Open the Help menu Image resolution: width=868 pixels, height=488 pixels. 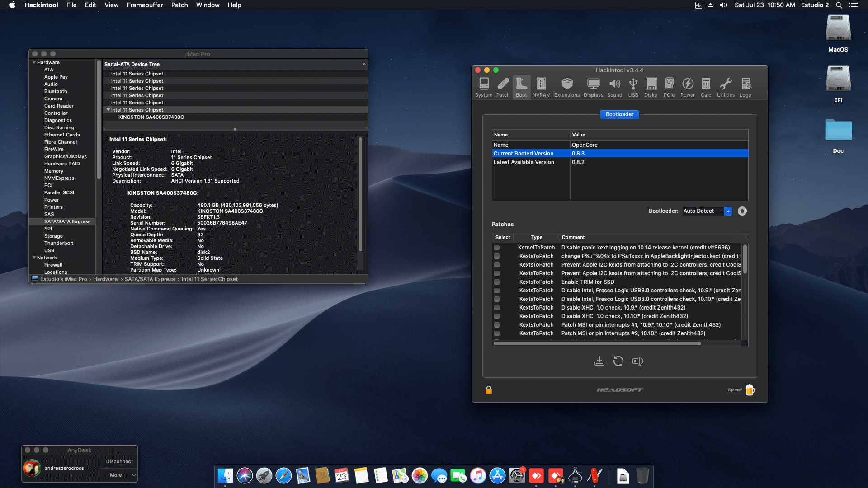click(234, 5)
